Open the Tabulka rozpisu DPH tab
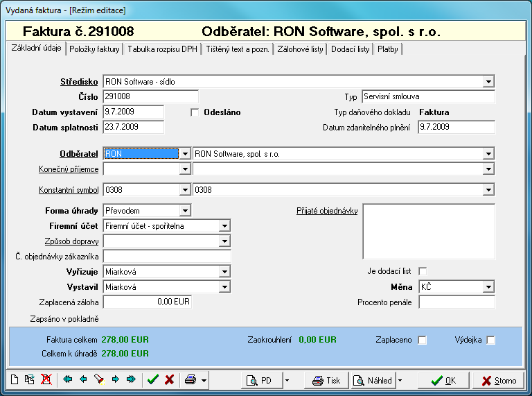 click(x=162, y=49)
